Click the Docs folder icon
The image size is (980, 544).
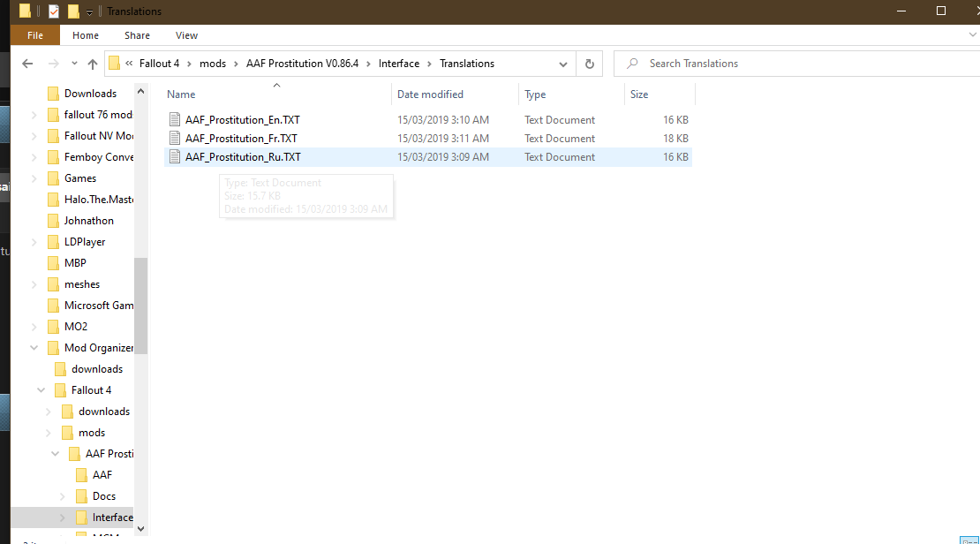81,497
